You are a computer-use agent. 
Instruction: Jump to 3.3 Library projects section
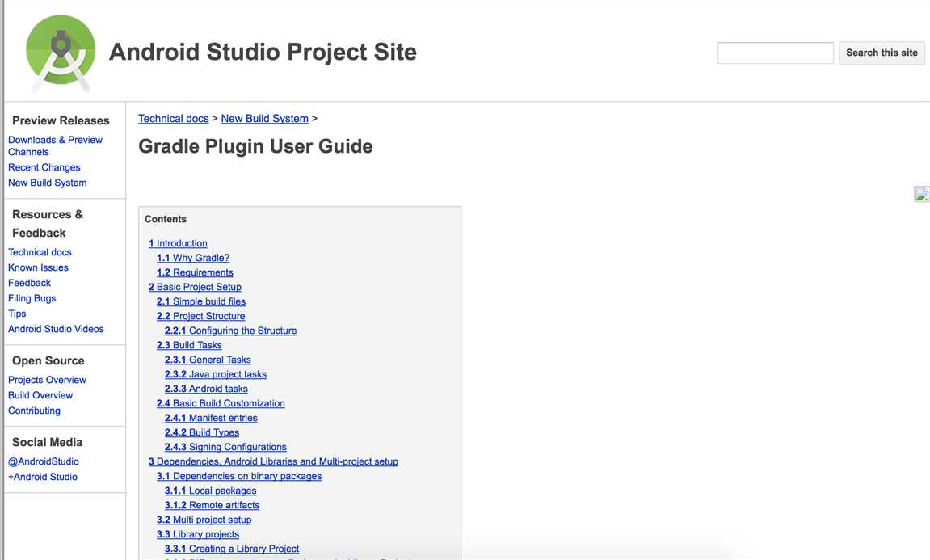[x=198, y=534]
